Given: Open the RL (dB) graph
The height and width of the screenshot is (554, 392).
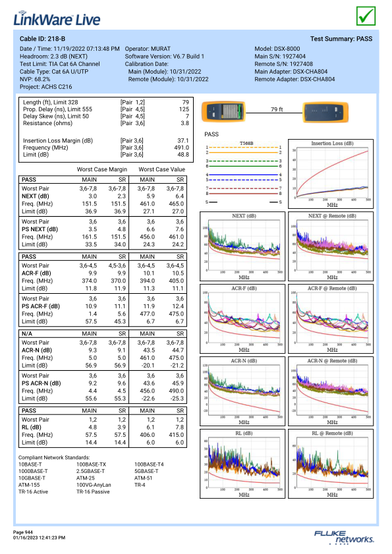Looking at the screenshot, I should click(x=242, y=464).
